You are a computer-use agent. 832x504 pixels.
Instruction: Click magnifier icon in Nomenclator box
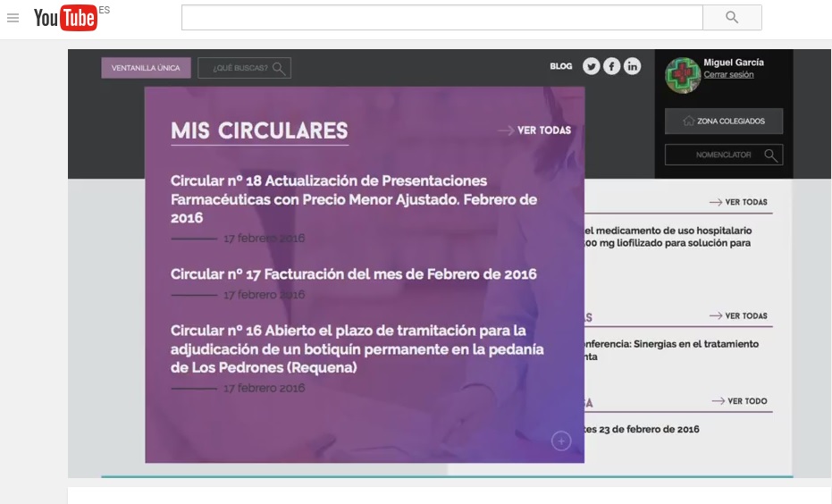point(771,155)
